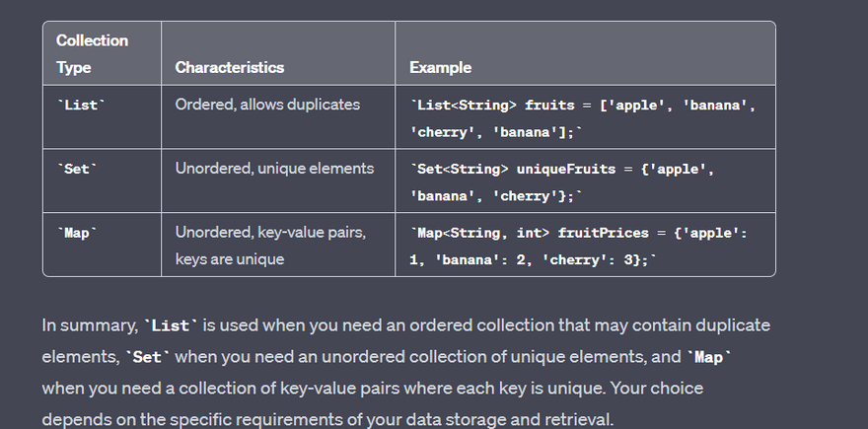Image resolution: width=868 pixels, height=429 pixels.
Task: Click the Collection Type column header
Action: coord(93,54)
